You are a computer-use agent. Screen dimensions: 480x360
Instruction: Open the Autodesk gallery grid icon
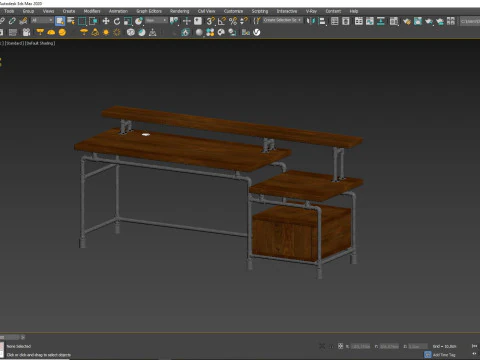(x=451, y=21)
